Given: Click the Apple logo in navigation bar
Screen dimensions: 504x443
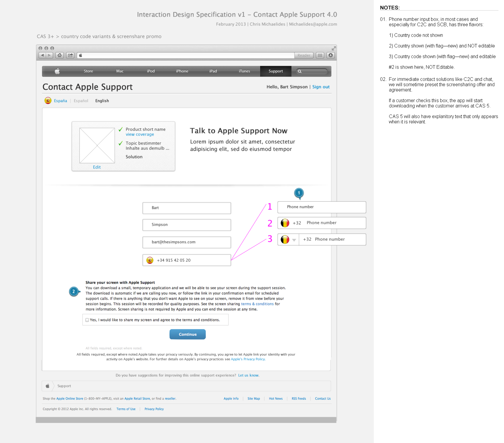Looking at the screenshot, I should [x=57, y=71].
